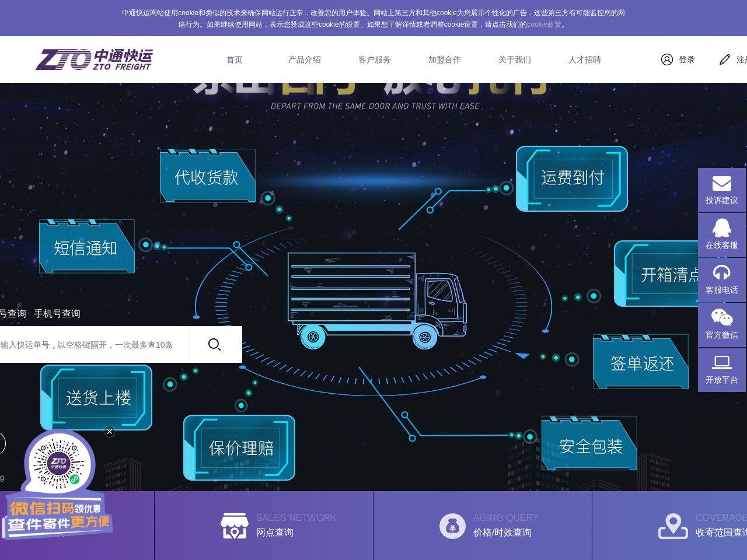Open 投诉建议 envelope icon in sidebar
This screenshot has width=747, height=560.
tap(721, 184)
